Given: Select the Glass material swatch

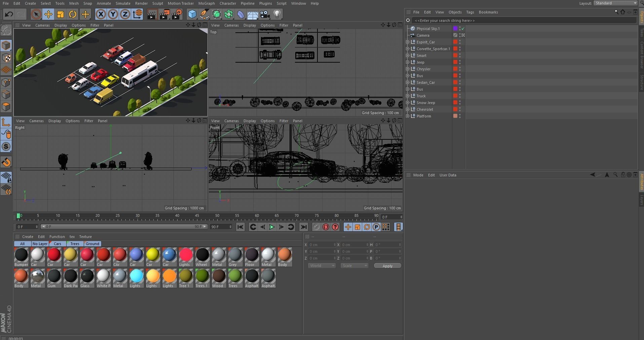Looking at the screenshot, I should click(87, 278).
